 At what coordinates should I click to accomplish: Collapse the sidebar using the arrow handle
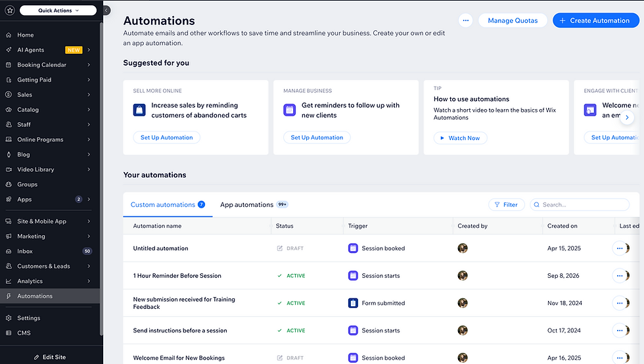(x=106, y=11)
